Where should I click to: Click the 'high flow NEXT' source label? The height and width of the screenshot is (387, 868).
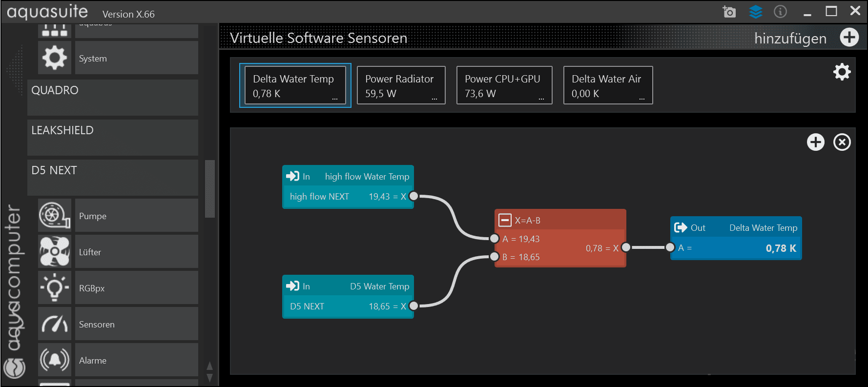pos(319,196)
